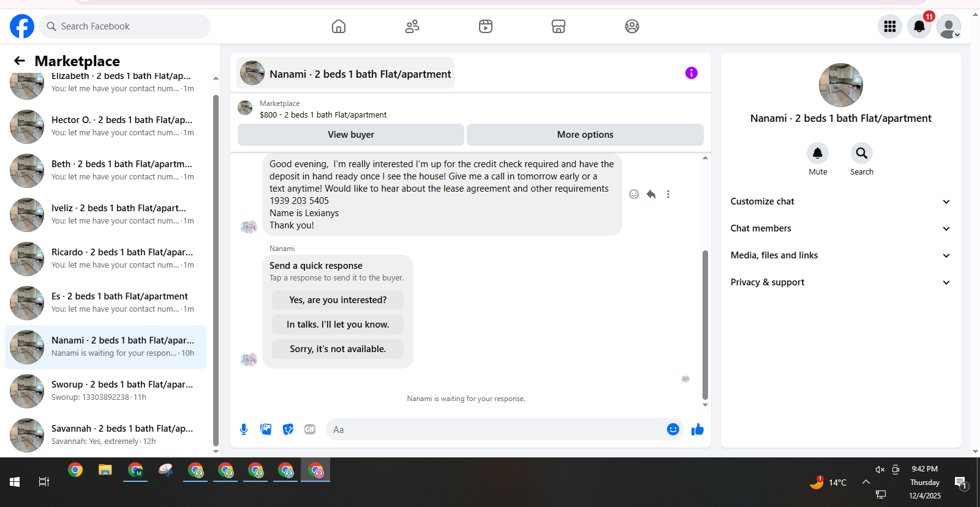Reply to Lexianys message arrow icon

tap(651, 194)
